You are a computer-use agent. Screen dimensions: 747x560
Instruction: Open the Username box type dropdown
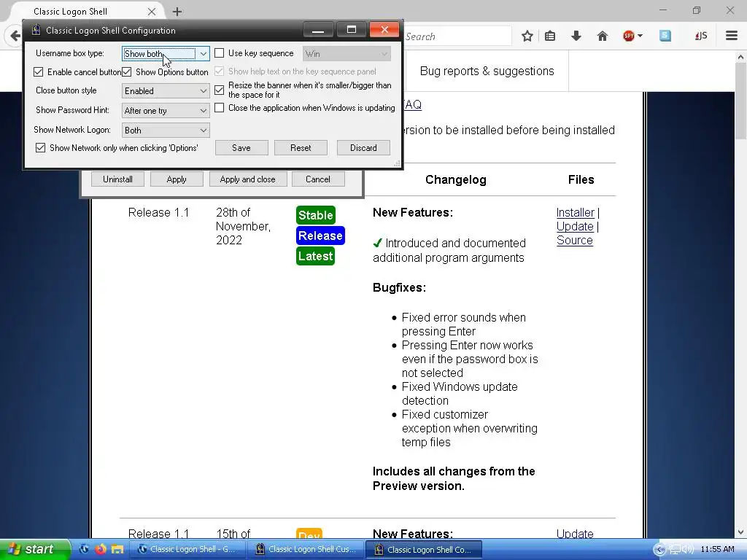tap(166, 53)
